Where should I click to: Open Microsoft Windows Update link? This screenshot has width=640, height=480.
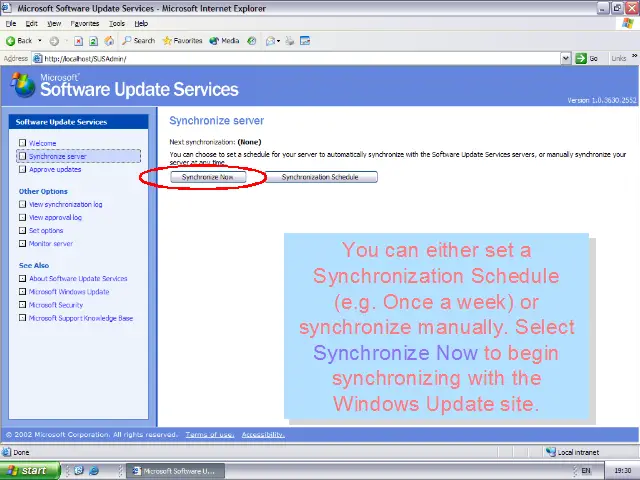coord(69,292)
